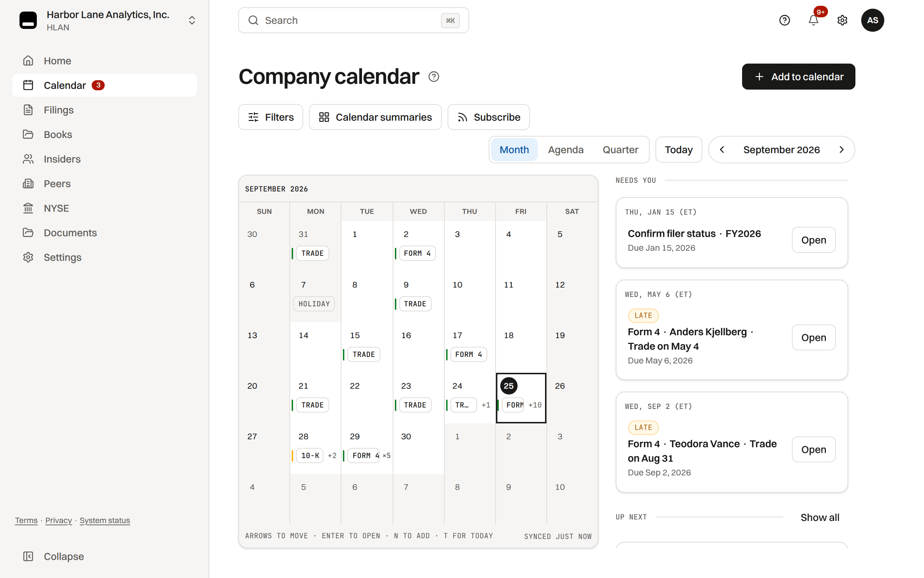Switch to Agenda view
The height and width of the screenshot is (578, 924).
pos(566,150)
